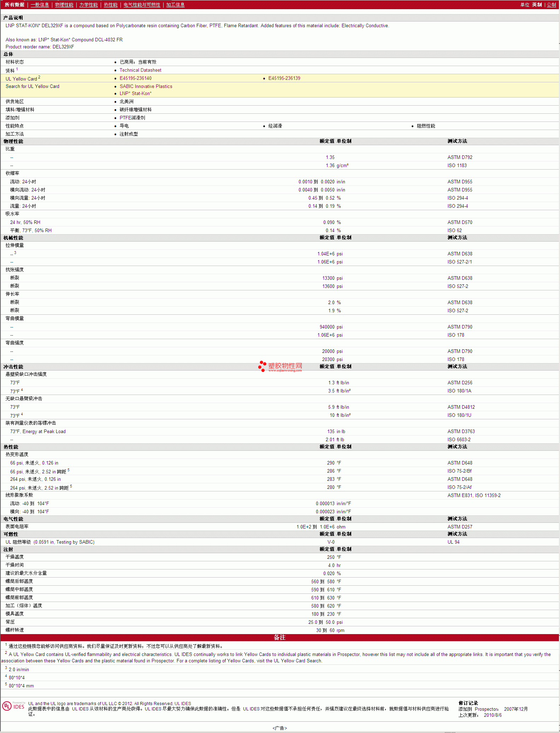Click the <广告> placeholder text
The image size is (560, 733).
coord(279,728)
